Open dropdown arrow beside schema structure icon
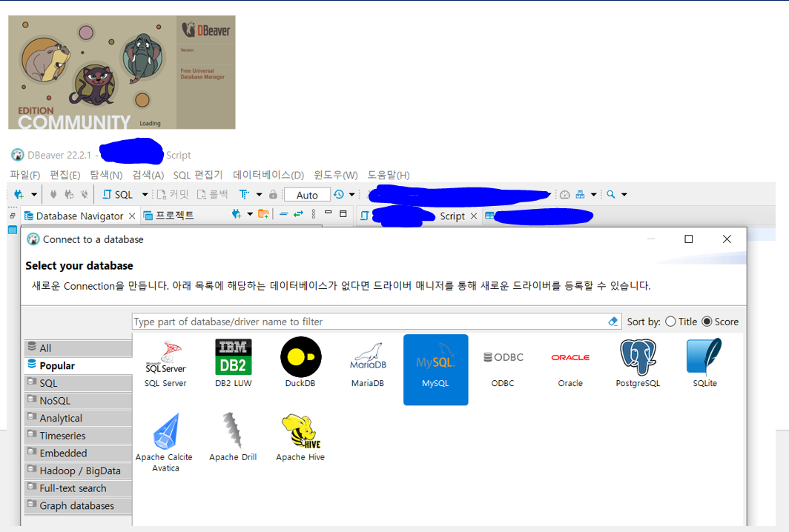This screenshot has width=789, height=532. 594,194
